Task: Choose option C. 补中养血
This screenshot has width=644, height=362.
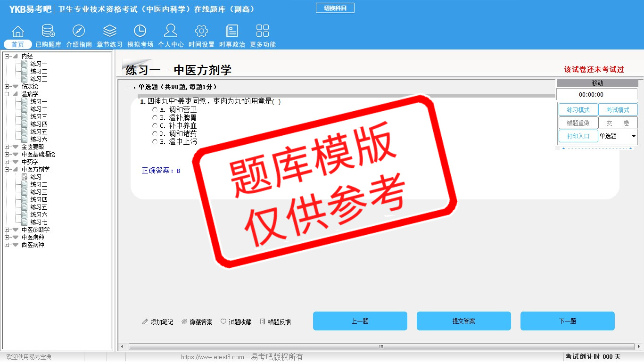Action: pos(155,125)
